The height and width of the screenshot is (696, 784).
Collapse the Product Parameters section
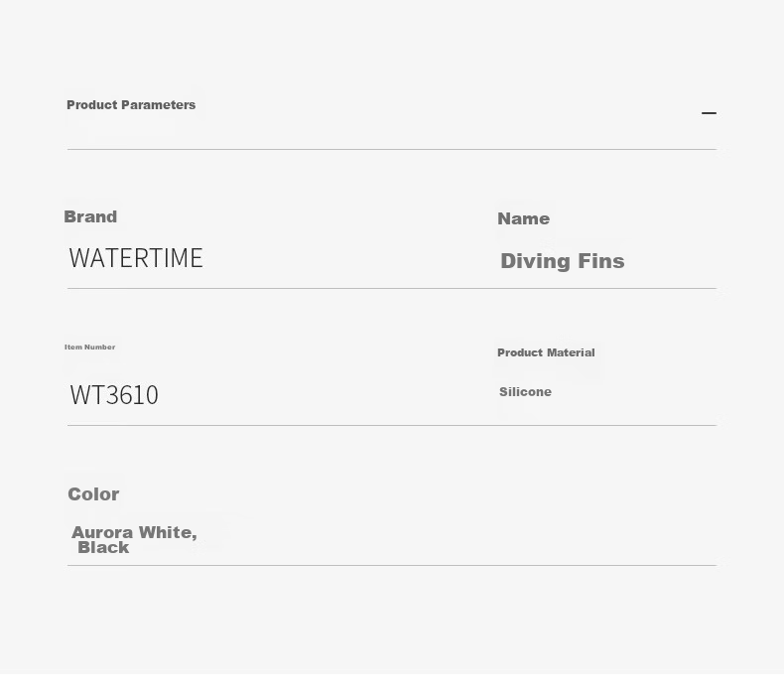709,113
